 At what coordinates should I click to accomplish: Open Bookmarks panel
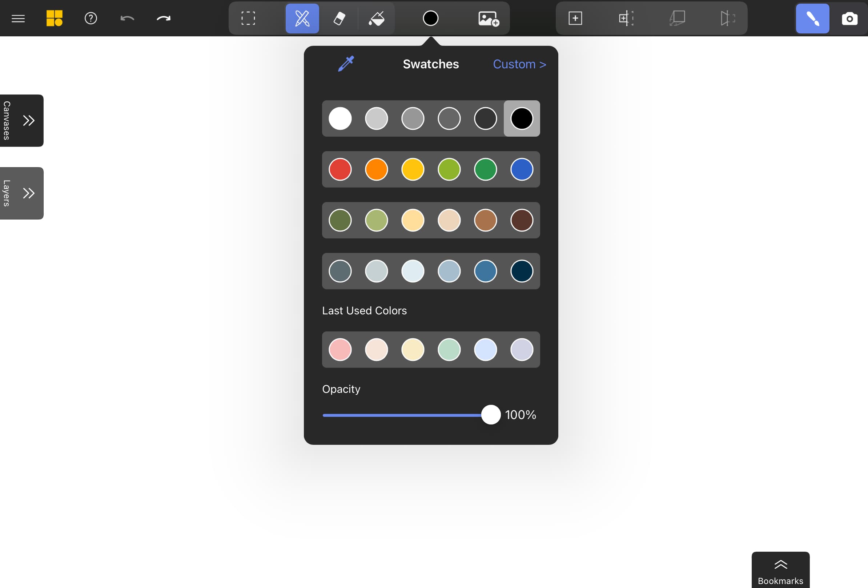click(780, 569)
